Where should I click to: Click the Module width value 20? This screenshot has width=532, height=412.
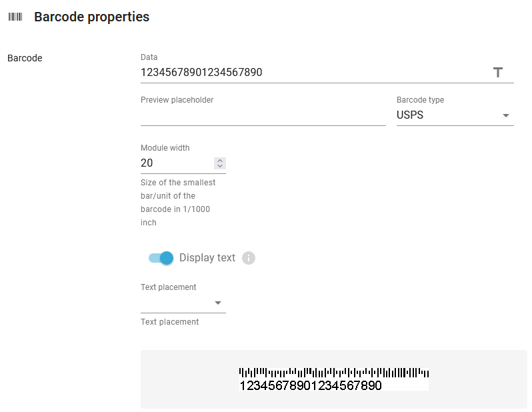click(x=147, y=163)
